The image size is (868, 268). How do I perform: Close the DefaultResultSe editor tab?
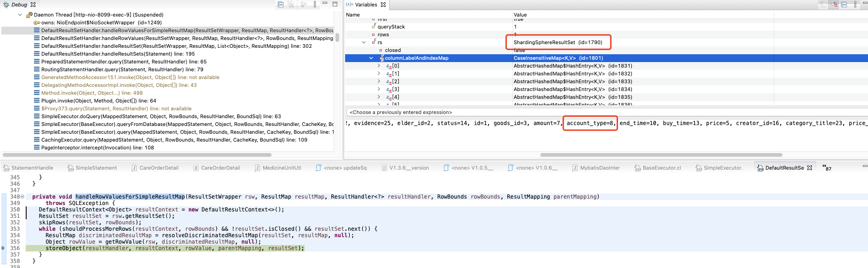coord(810,168)
